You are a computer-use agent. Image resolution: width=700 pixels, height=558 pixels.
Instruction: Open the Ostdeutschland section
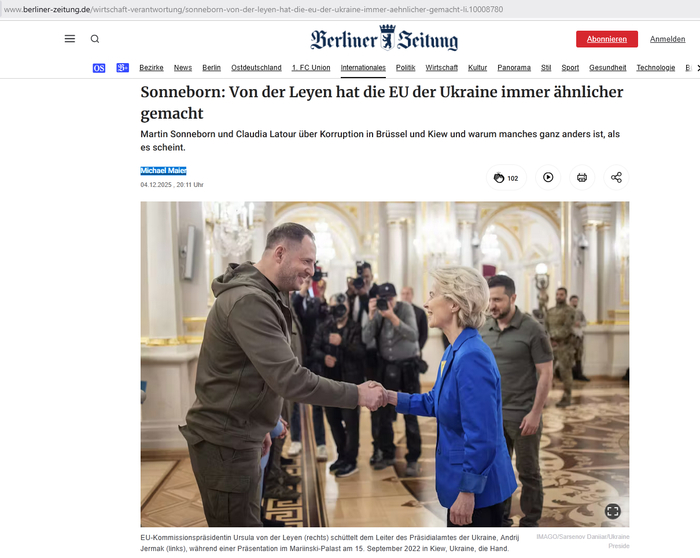[256, 67]
